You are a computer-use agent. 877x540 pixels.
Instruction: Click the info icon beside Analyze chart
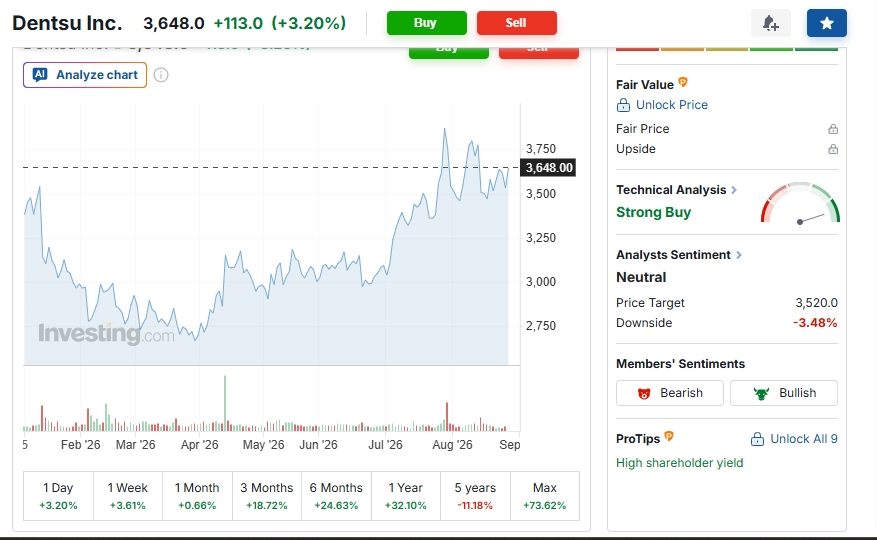pos(161,75)
